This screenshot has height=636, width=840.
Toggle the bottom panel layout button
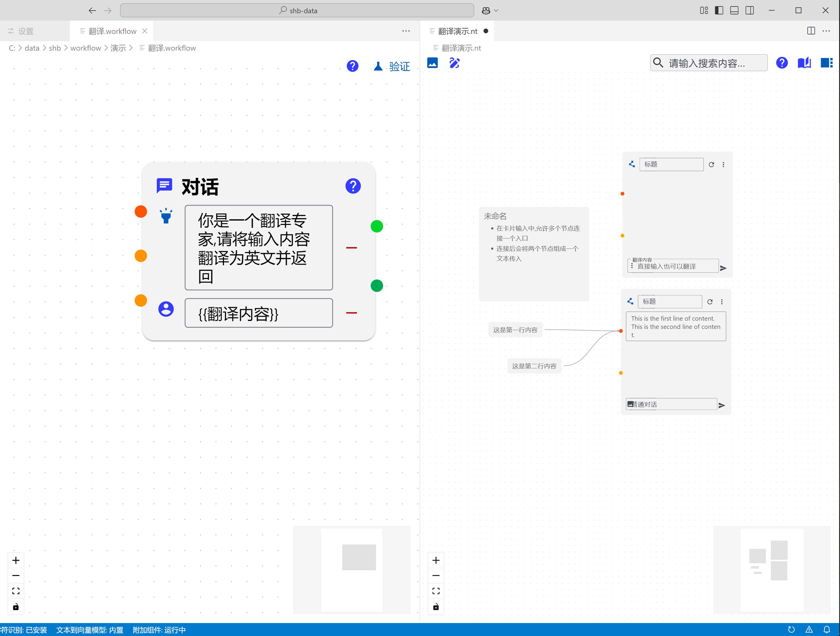pyautogui.click(x=734, y=11)
